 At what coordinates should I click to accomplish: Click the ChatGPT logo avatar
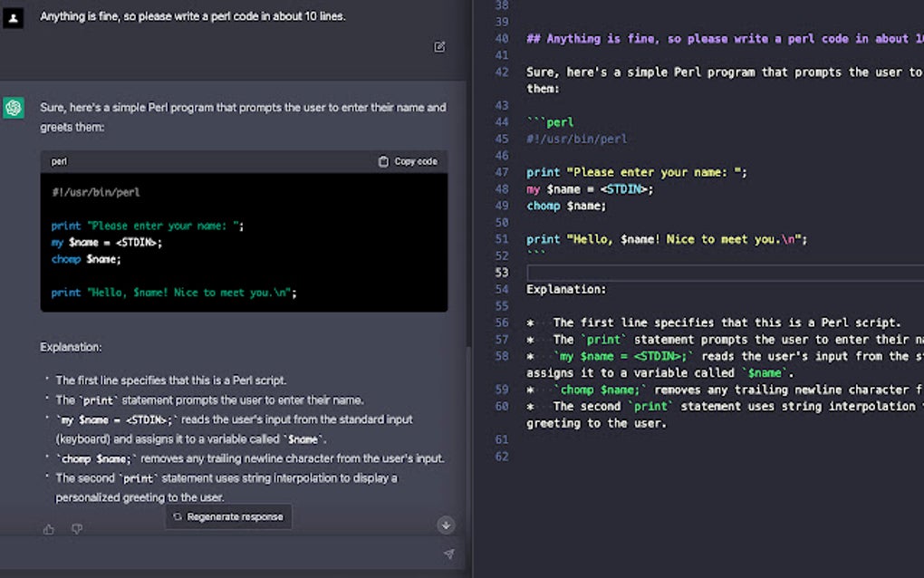pyautogui.click(x=14, y=108)
